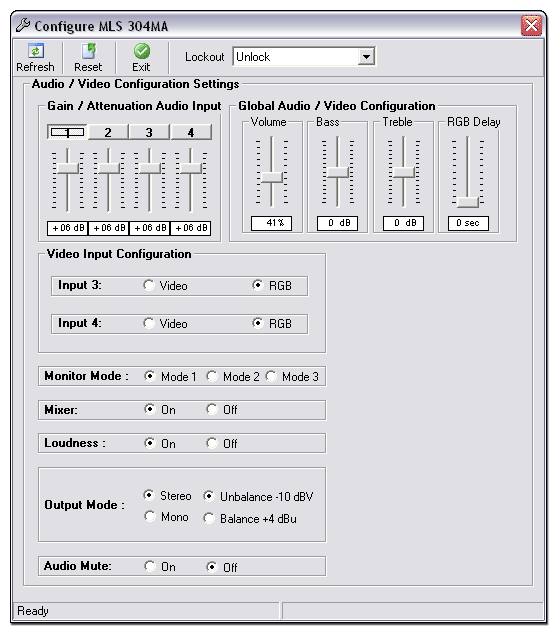Select audio input tab 2

tap(108, 132)
